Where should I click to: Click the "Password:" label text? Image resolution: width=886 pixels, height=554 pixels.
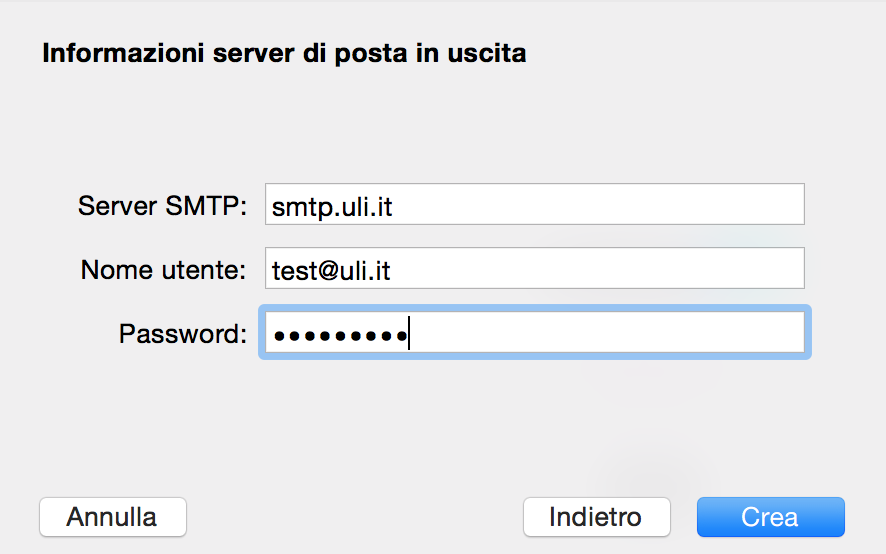(x=182, y=334)
